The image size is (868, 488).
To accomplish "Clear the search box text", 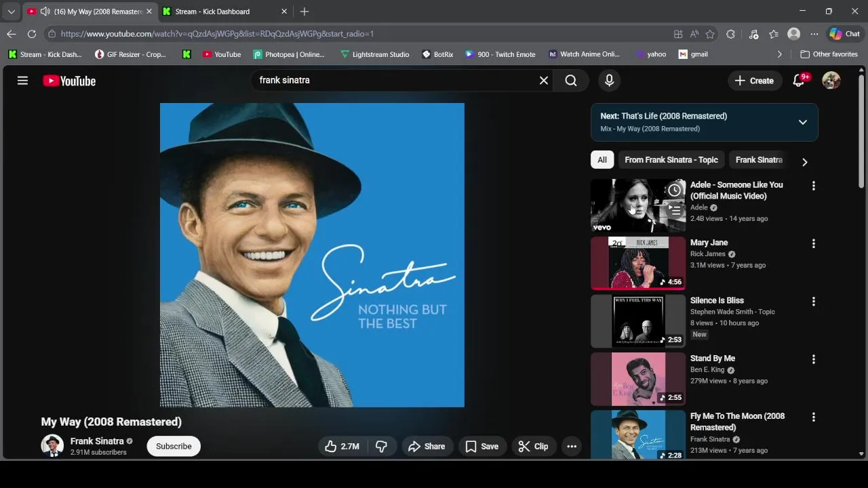I will click(543, 81).
